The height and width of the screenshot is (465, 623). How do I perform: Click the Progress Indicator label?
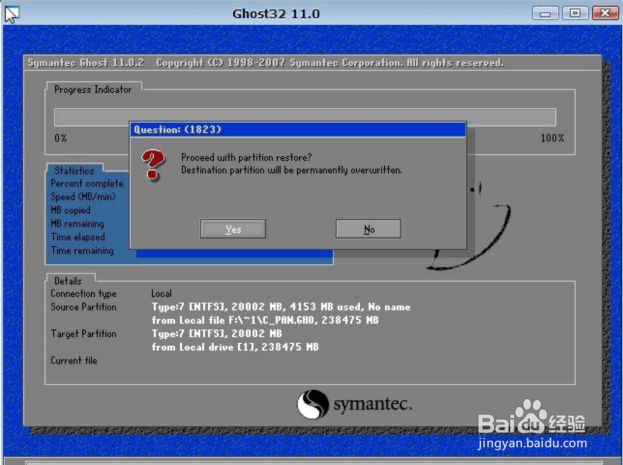point(93,89)
